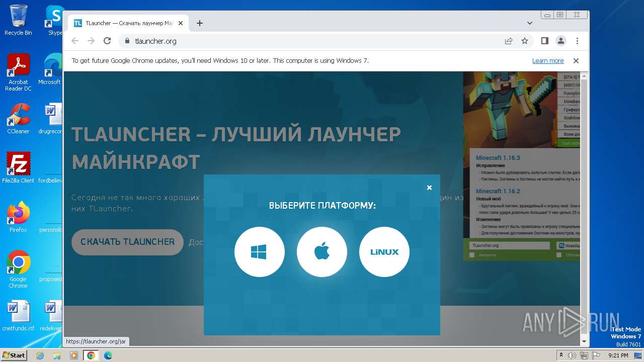Open the Recycle Bin desktop icon
644x362 pixels.
(x=18, y=20)
